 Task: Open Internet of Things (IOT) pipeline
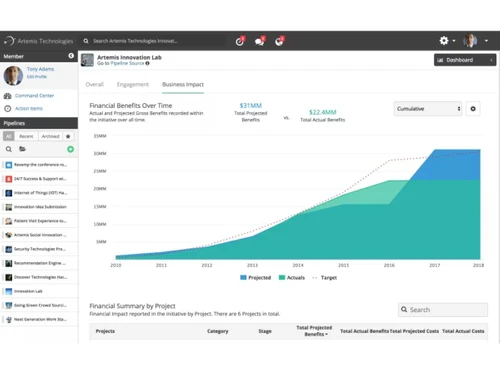[x=40, y=193]
